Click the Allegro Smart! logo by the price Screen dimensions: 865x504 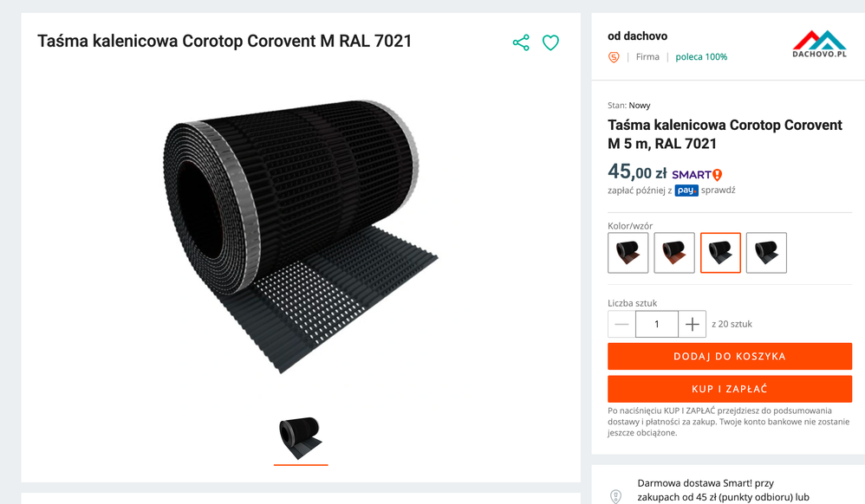pyautogui.click(x=697, y=174)
